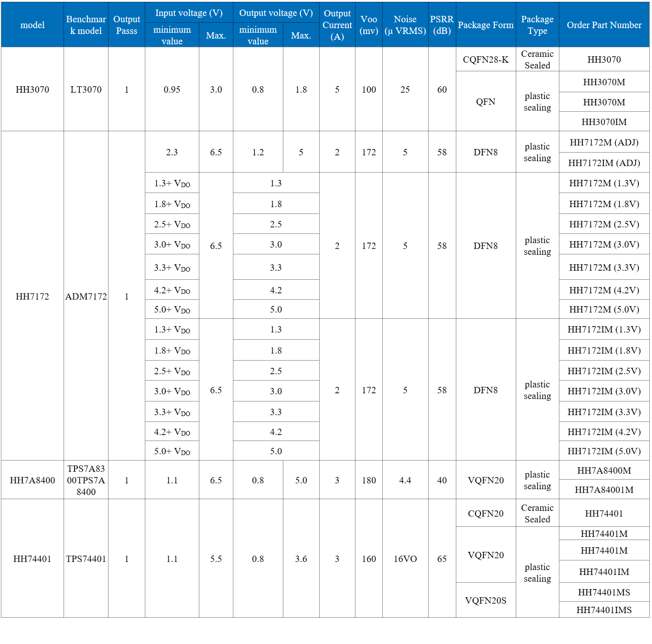Click the Noise (μ VRMS) header

click(x=405, y=25)
